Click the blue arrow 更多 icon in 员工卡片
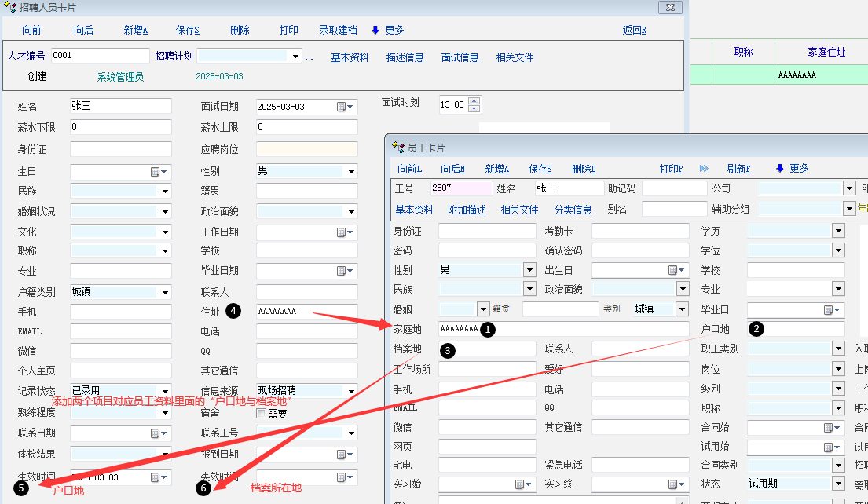Viewport: 868px width, 504px height. click(x=779, y=169)
